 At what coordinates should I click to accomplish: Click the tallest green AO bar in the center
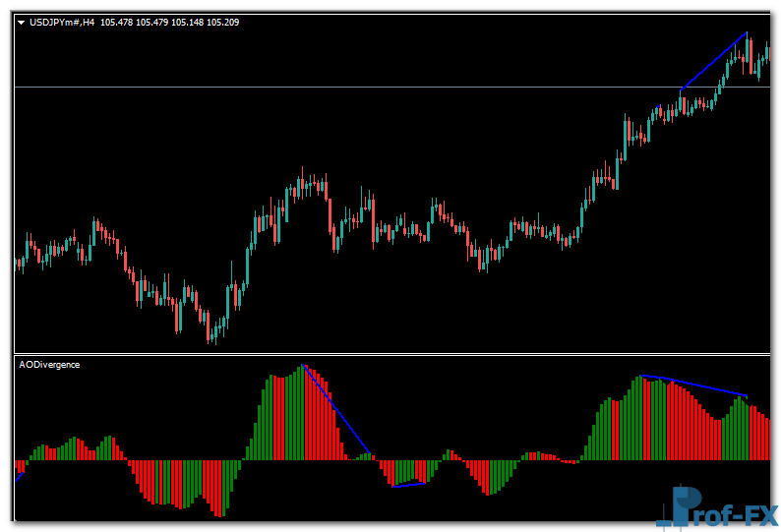(301, 413)
